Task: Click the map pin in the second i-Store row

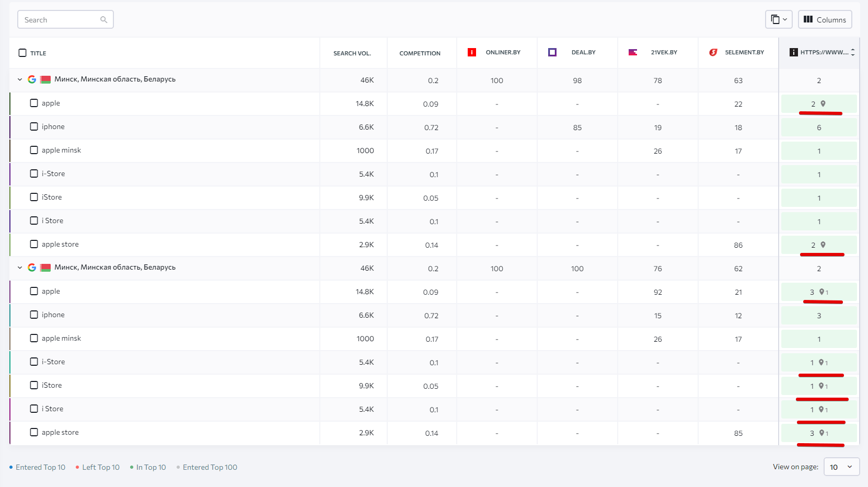Action: (822, 362)
